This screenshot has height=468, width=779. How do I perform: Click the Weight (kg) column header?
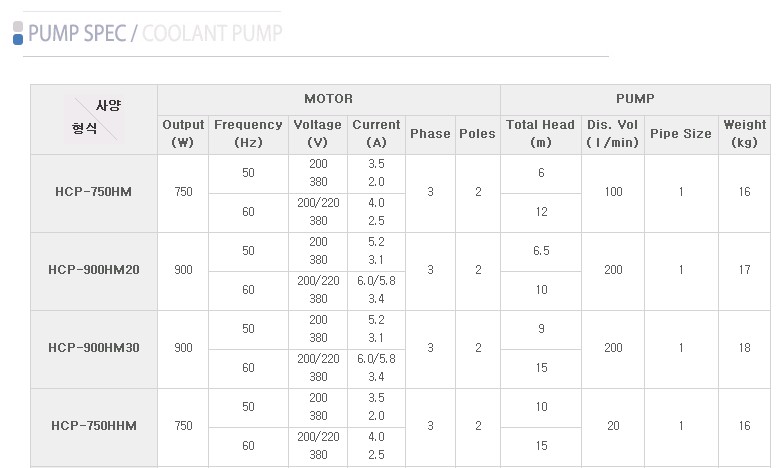coord(744,134)
